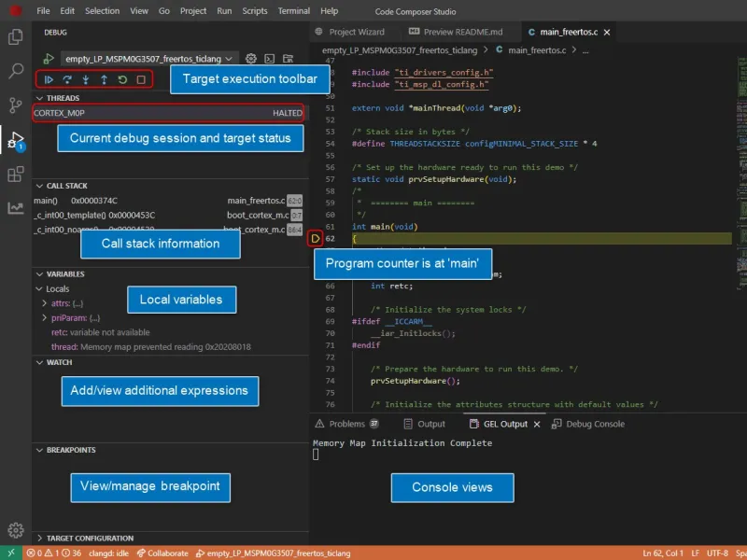Collapse the WATCH section
The height and width of the screenshot is (560, 747).
(39, 362)
